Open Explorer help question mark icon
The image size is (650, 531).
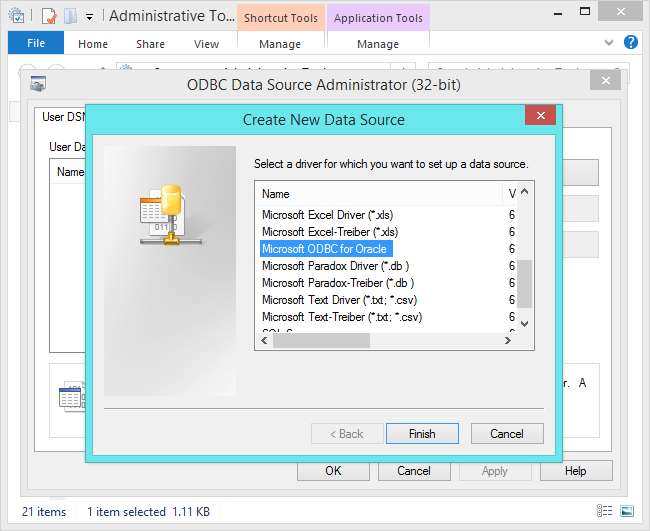631,42
